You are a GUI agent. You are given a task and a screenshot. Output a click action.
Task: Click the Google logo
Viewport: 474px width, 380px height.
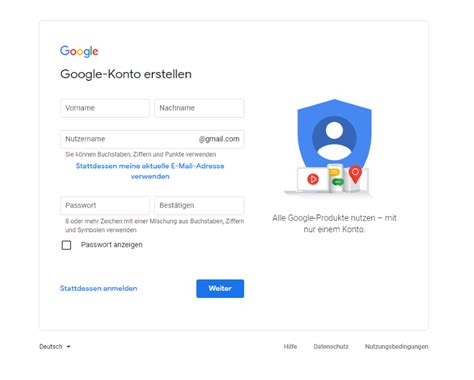click(79, 51)
